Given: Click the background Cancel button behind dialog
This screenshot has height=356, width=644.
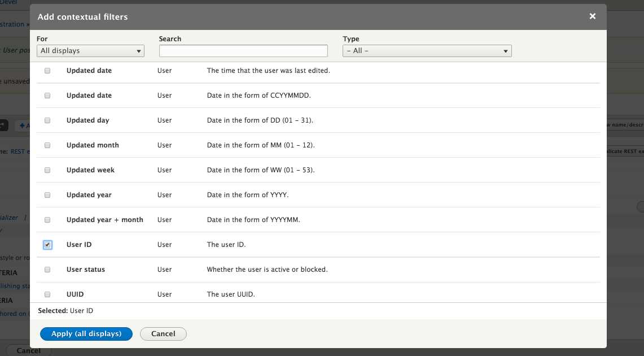Looking at the screenshot, I should [28, 351].
